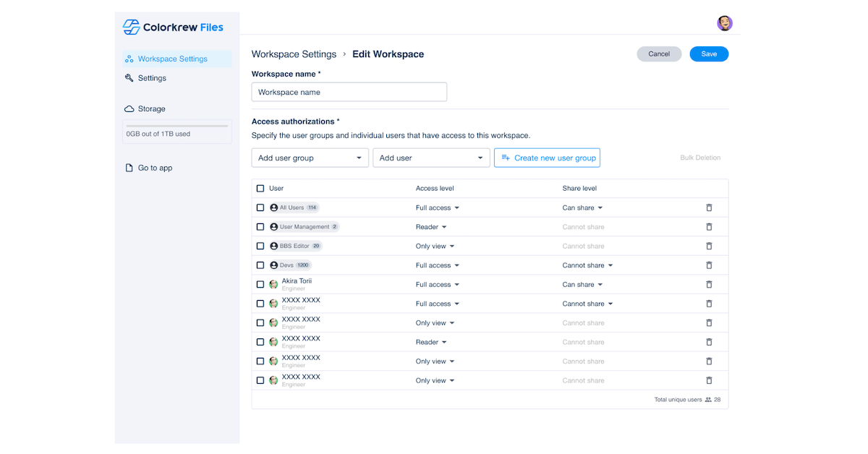Delete the All Users row via trash icon
This screenshot has width=868, height=454.
(x=709, y=207)
